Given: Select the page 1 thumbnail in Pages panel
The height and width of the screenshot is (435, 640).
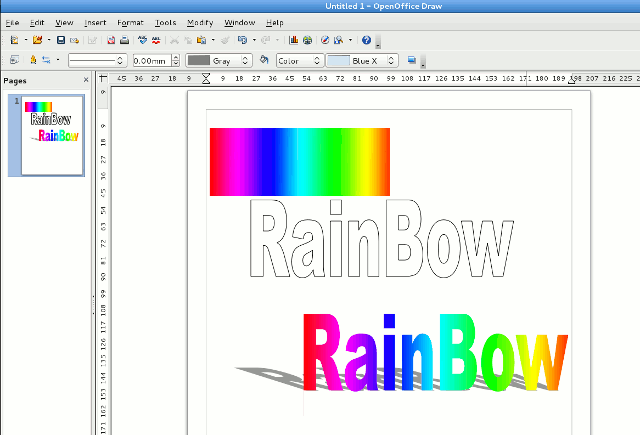Looking at the screenshot, I should (52, 135).
